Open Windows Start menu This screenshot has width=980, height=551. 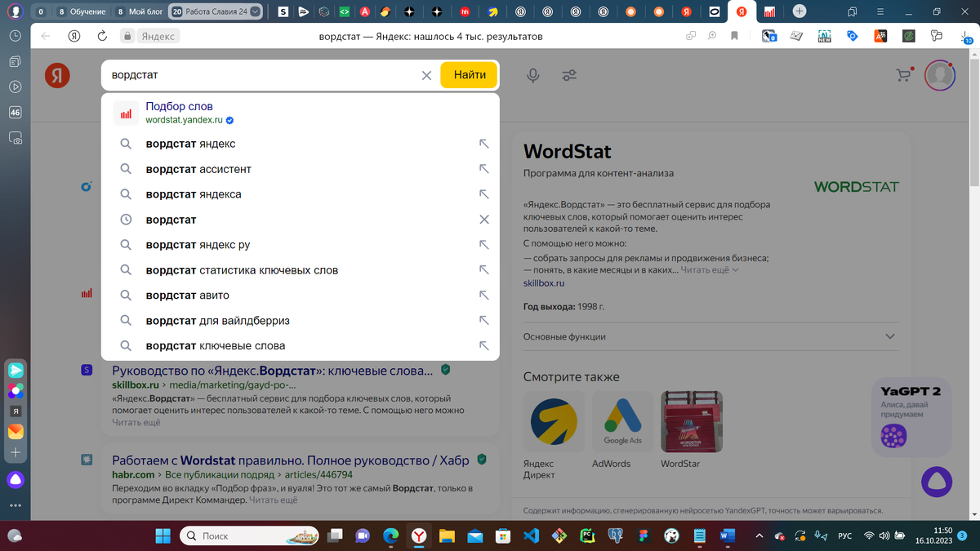point(163,535)
